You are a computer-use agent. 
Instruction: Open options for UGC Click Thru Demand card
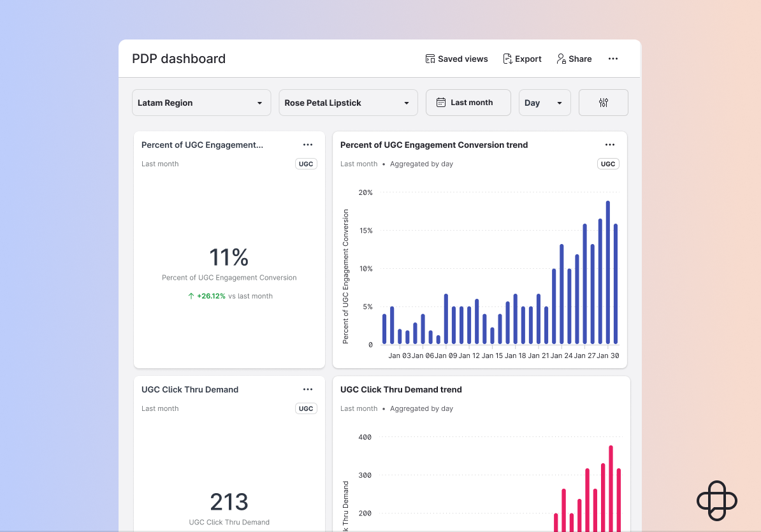[308, 389]
